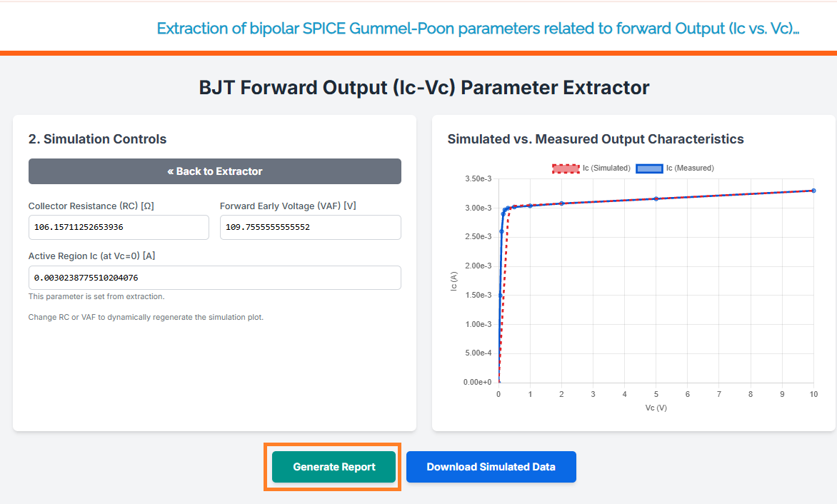Click the measured data point at Vc 10
Screen dimensions: 837x504
(813, 191)
